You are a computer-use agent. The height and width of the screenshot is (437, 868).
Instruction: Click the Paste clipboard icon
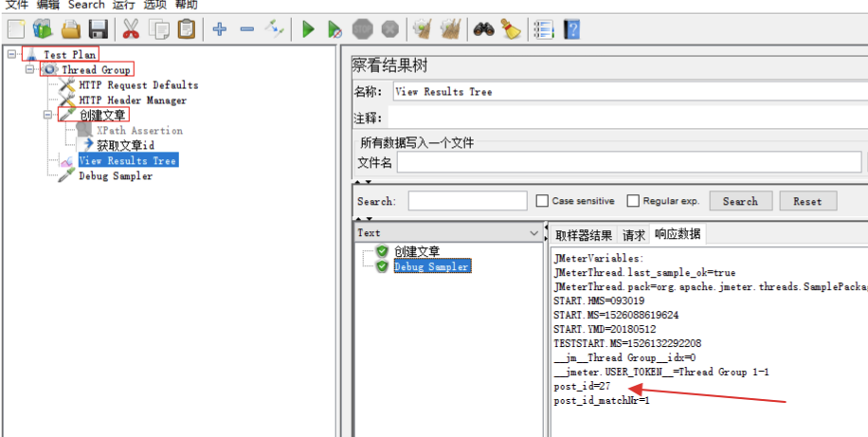tap(187, 28)
